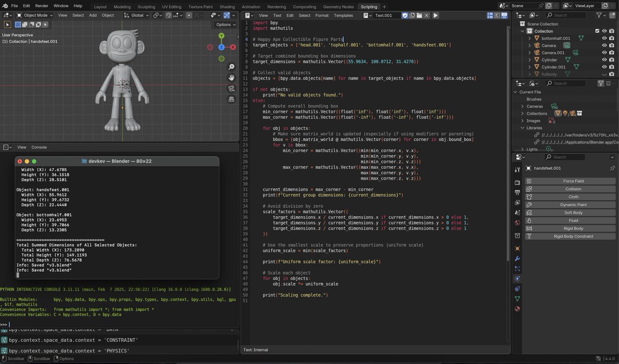Screen dimensions: 619x364
Task: Open the Output properties tab icon
Action: click(x=517, y=192)
